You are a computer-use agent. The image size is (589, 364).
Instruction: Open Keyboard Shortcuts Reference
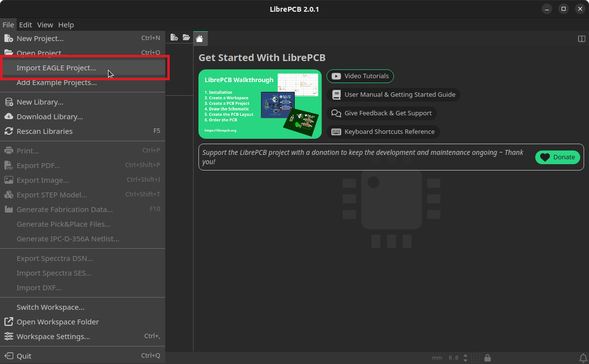(383, 132)
